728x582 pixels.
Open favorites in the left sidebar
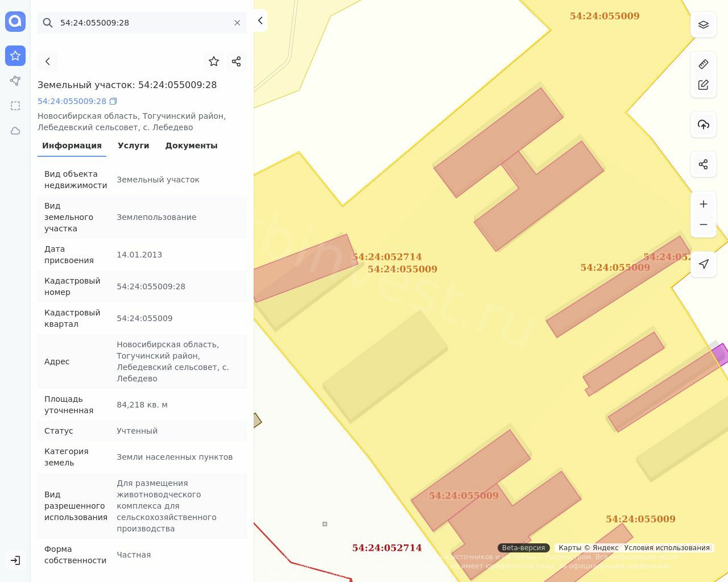(x=15, y=56)
